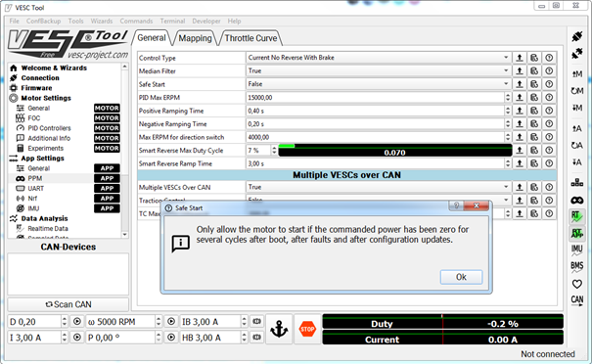The height and width of the screenshot is (364, 592).
Task: Click read-current icon for Median Filter
Action: (520, 70)
